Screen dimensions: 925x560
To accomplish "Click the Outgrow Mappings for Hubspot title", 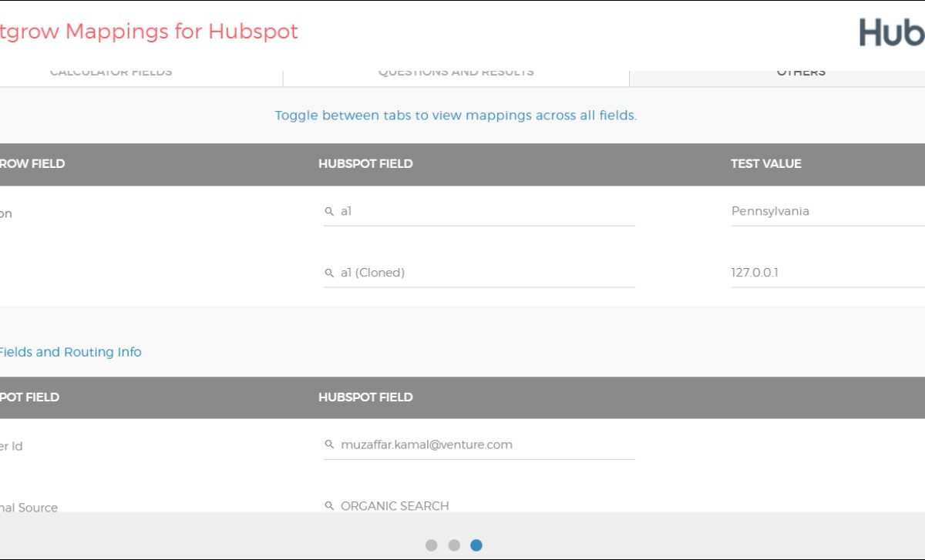I will [148, 32].
